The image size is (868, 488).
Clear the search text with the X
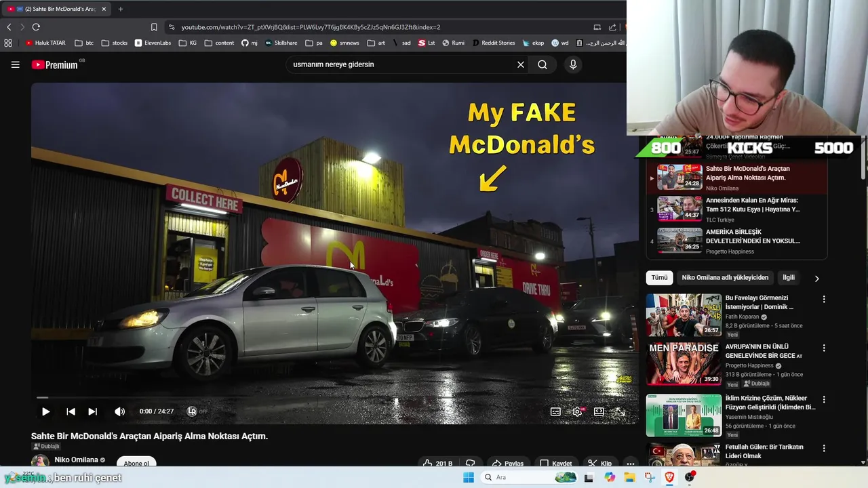(521, 64)
